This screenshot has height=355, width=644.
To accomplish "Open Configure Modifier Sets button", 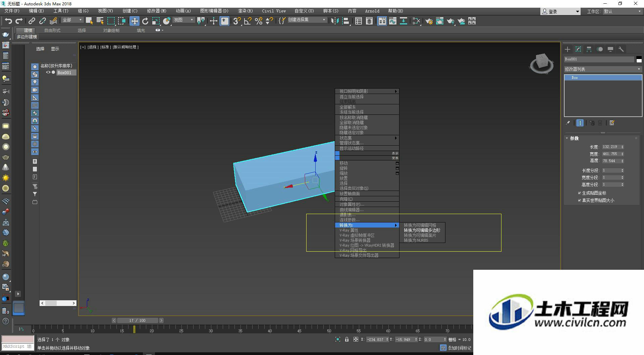I will (x=612, y=123).
